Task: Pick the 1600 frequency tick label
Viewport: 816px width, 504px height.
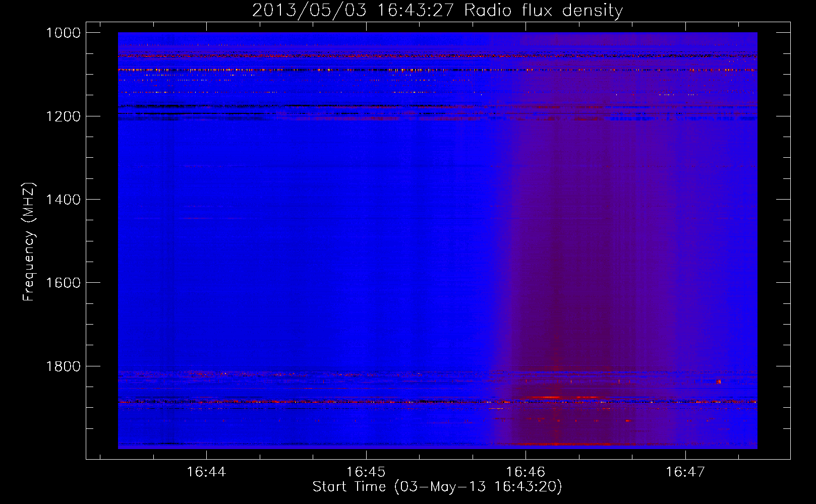Action: (x=64, y=283)
